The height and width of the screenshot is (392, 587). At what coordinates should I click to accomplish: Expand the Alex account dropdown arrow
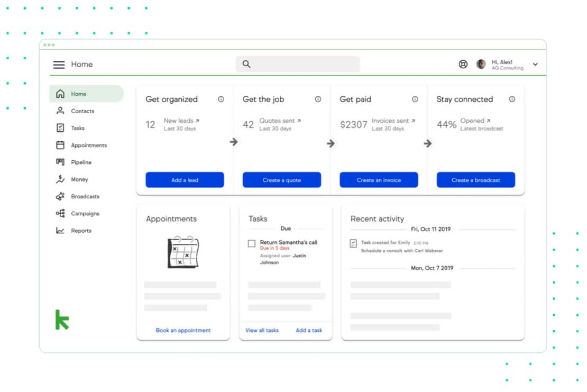click(x=535, y=65)
